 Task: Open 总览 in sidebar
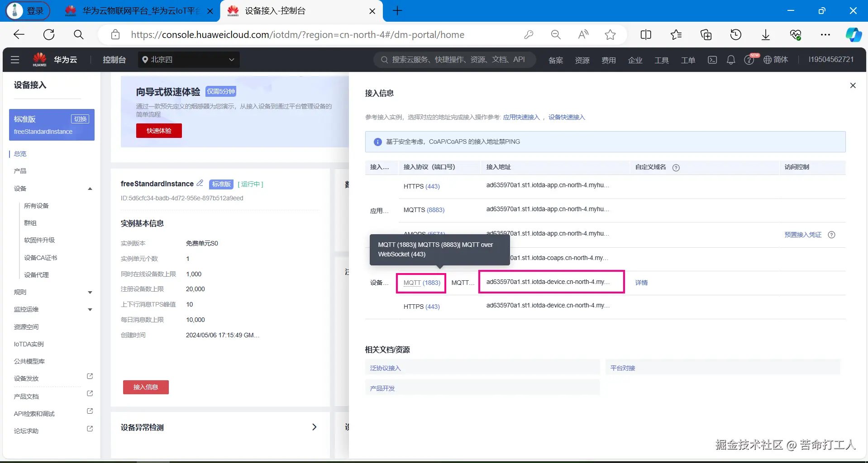click(x=20, y=154)
